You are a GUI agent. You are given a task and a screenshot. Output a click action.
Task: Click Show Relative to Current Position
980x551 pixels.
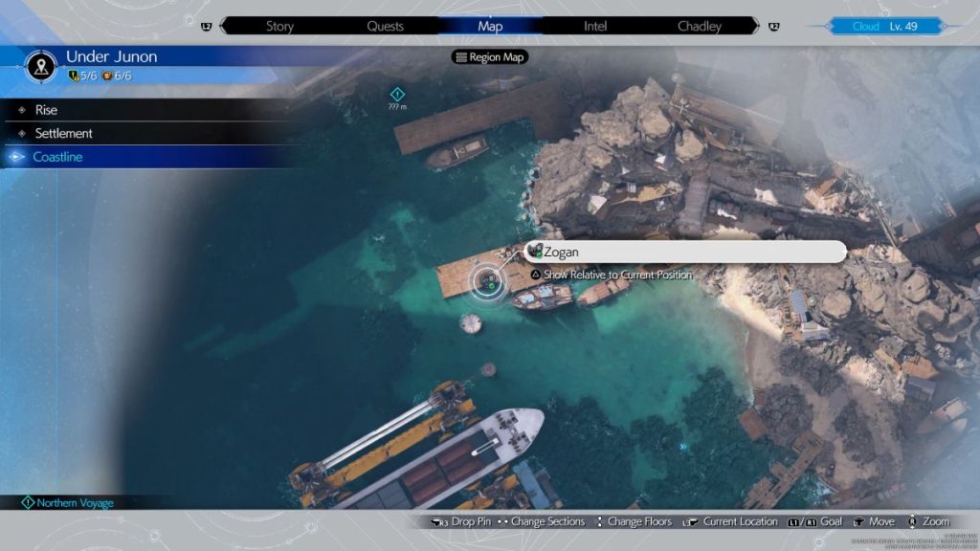tap(617, 275)
